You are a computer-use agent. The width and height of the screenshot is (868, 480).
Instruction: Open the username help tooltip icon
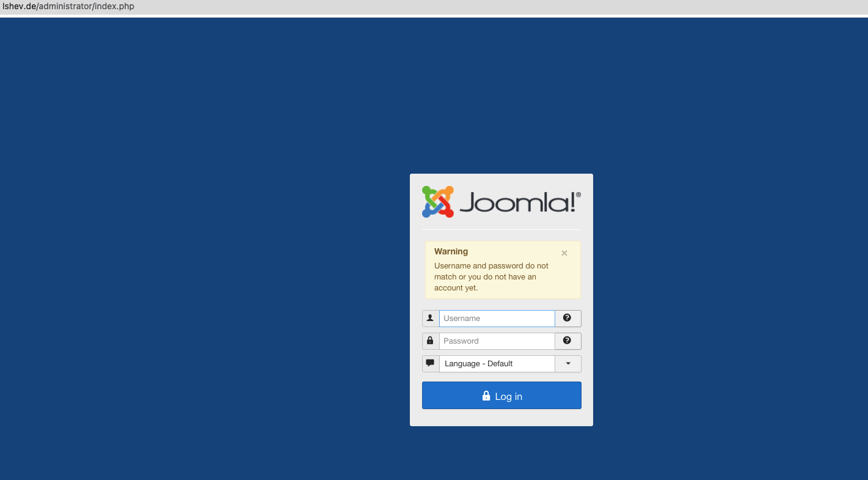pyautogui.click(x=567, y=318)
